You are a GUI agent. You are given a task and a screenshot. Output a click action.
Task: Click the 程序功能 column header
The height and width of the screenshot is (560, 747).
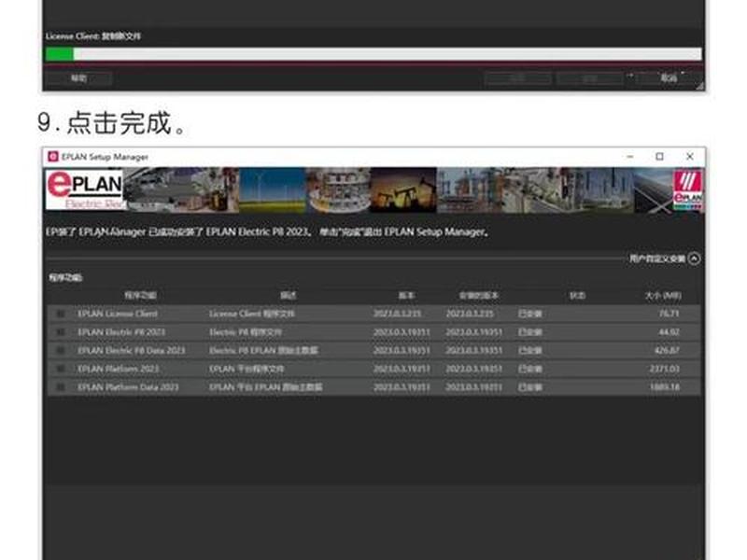coord(141,296)
